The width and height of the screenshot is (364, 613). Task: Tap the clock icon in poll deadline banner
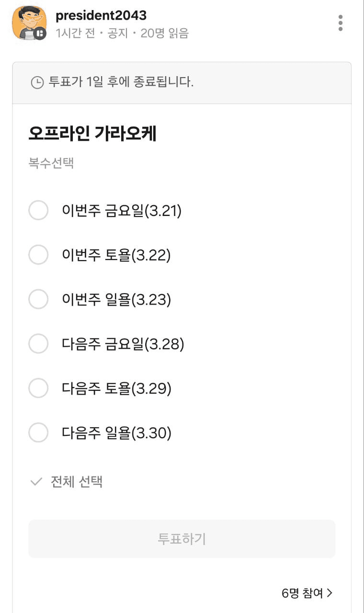37,82
